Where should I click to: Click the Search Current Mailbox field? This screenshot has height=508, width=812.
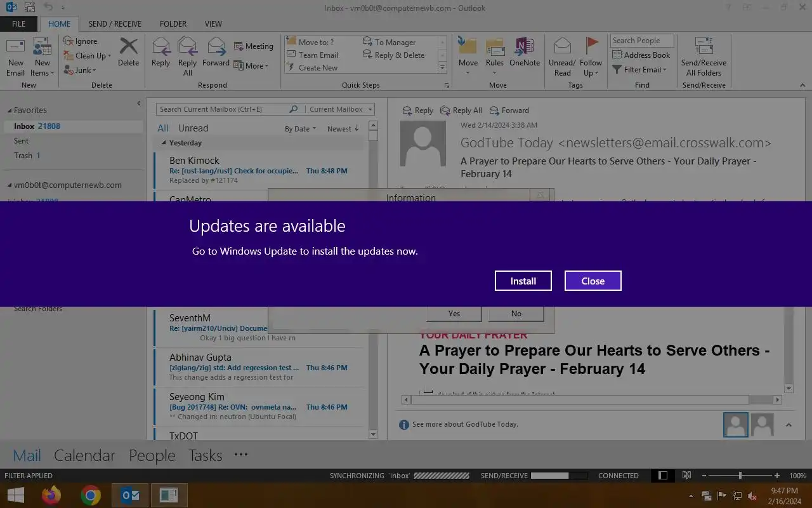(222, 109)
